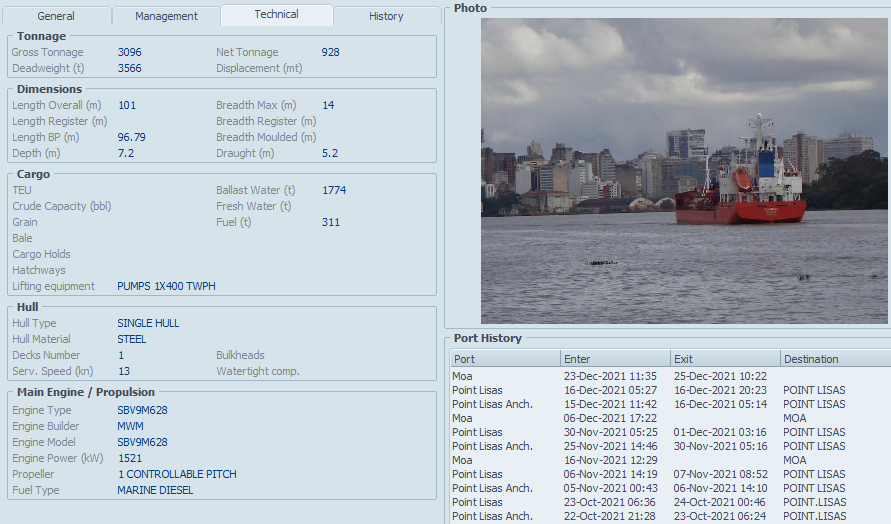Select Point Lisas Anch. row entered 05-Nov-2021
The width and height of the screenshot is (891, 524).
click(671, 488)
